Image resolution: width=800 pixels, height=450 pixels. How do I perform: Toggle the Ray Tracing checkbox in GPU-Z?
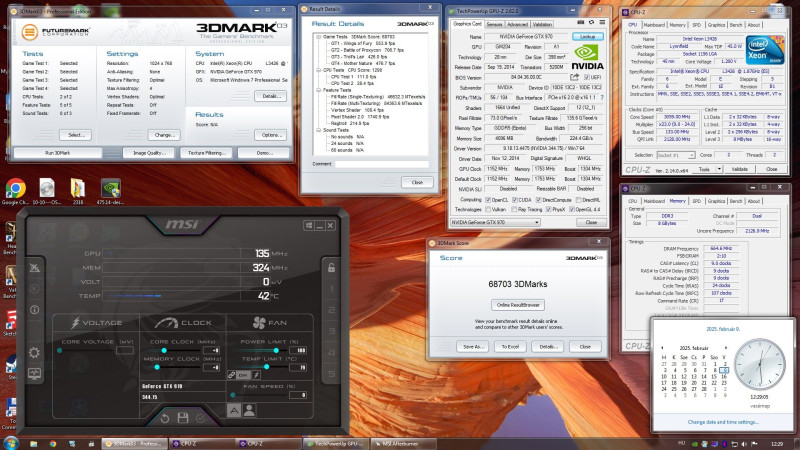(514, 210)
